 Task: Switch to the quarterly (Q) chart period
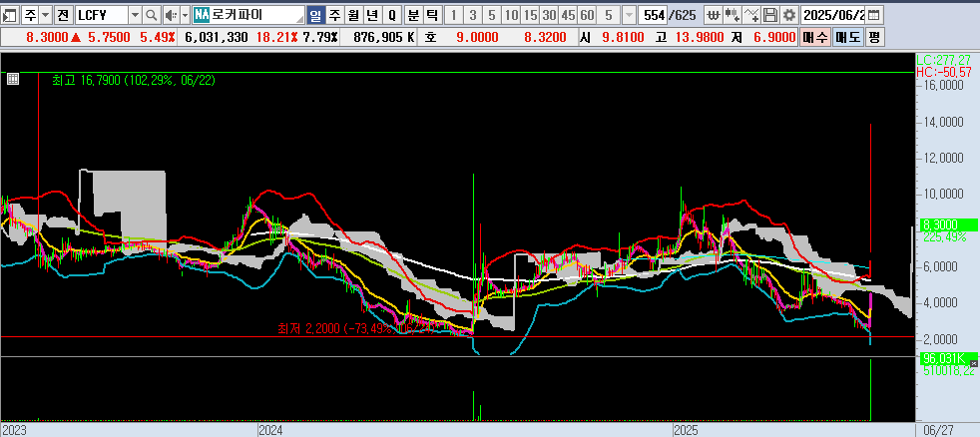(392, 14)
